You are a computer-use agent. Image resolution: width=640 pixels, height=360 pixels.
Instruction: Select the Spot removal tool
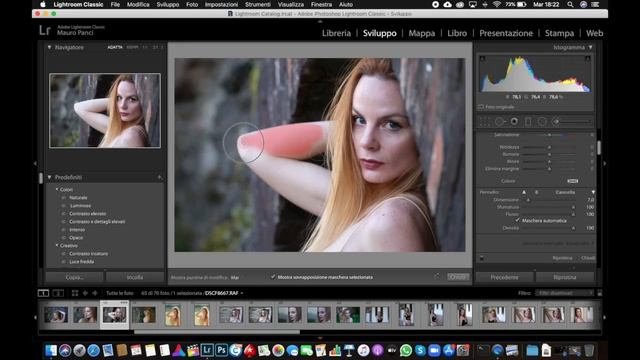(500, 122)
